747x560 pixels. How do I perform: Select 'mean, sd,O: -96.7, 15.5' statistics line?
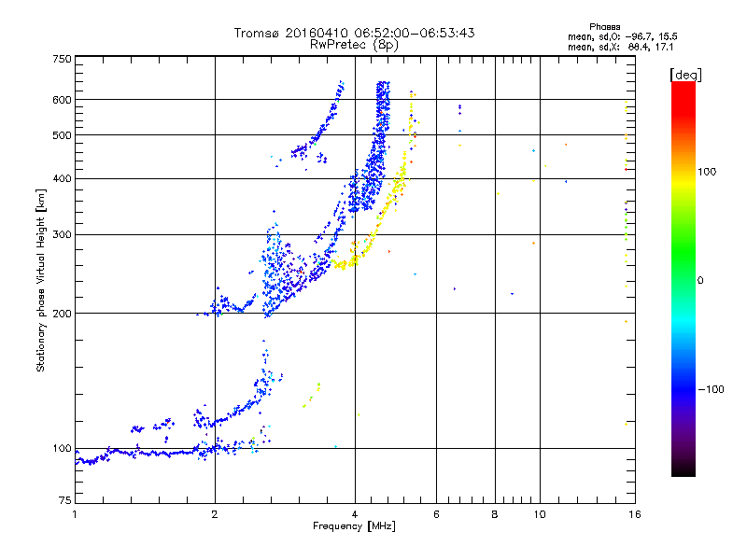coord(623,36)
